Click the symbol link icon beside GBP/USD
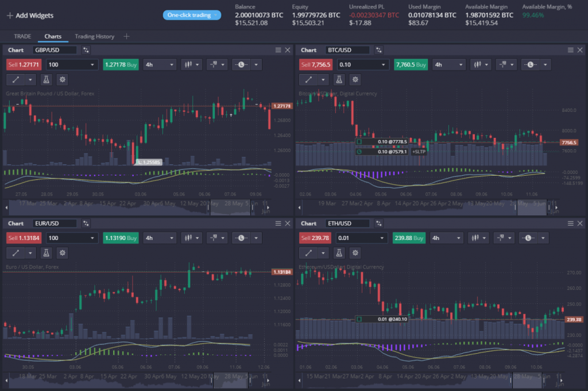Viewport: 588px width, 391px height. (86, 50)
